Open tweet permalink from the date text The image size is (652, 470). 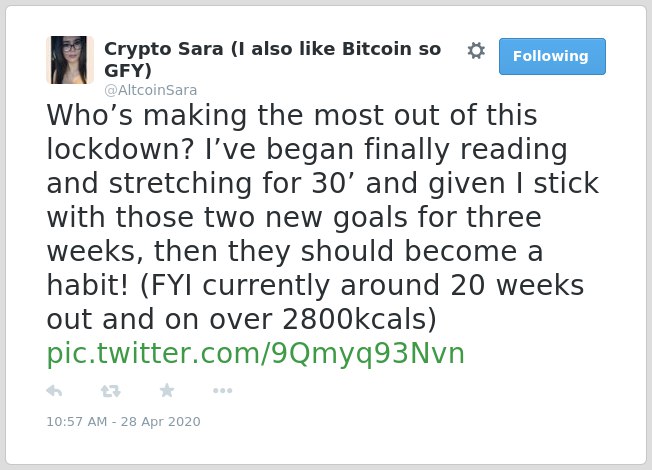[x=123, y=422]
